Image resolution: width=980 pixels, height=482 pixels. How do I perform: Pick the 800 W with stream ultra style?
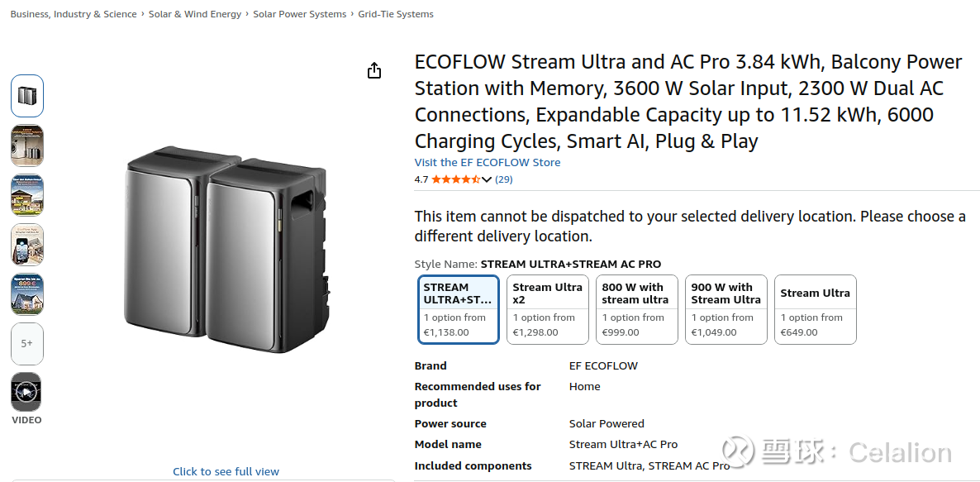tap(636, 309)
